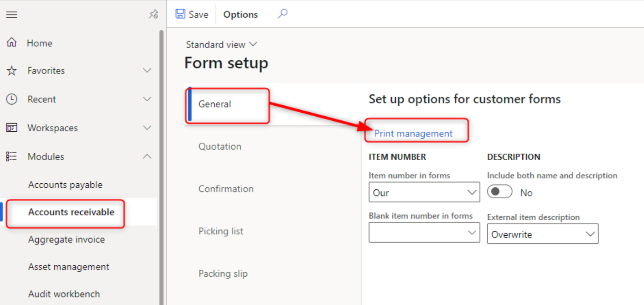Open the Accounts receivable module
Screen dimensions: 644x305
71,212
